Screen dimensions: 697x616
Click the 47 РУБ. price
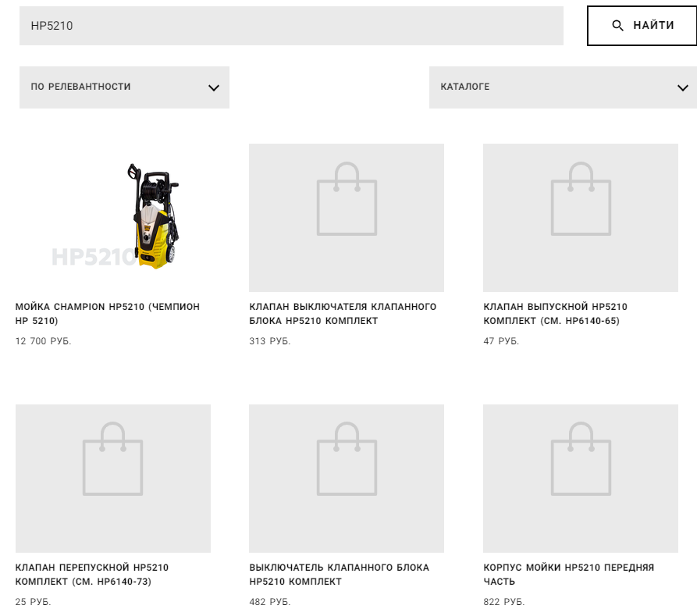click(x=501, y=341)
